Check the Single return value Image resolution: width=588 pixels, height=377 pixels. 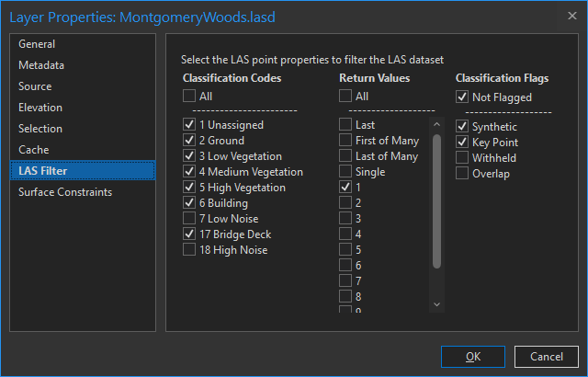tap(345, 172)
